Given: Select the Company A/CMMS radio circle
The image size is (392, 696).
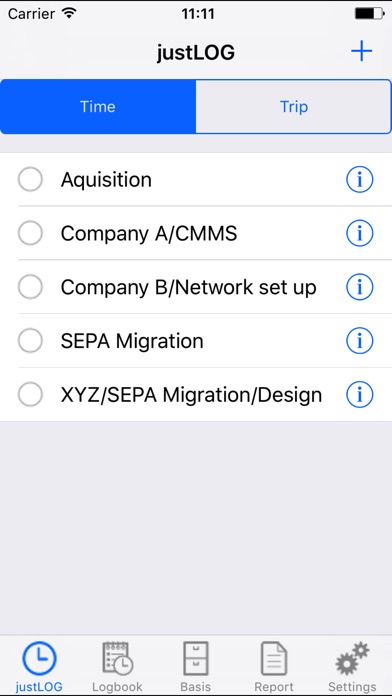Looking at the screenshot, I should pyautogui.click(x=30, y=233).
